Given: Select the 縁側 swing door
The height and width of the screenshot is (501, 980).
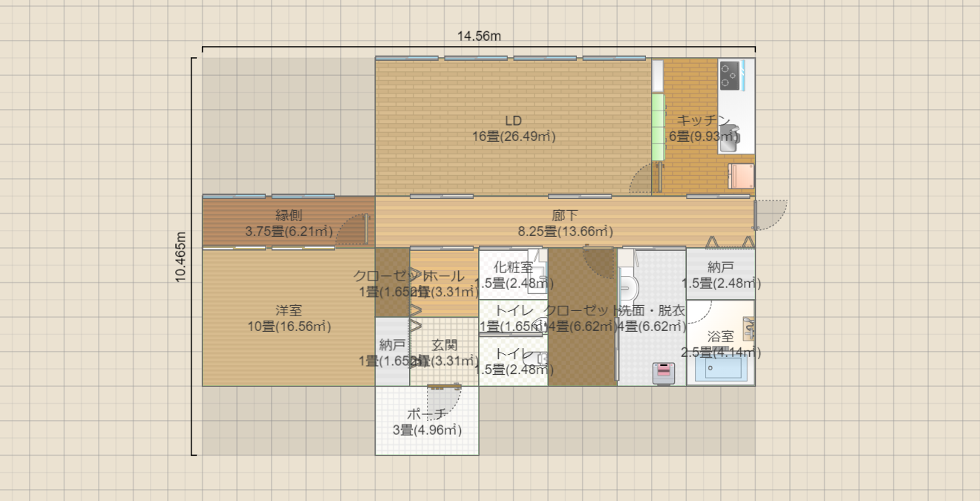Looking at the screenshot, I should (x=353, y=230).
